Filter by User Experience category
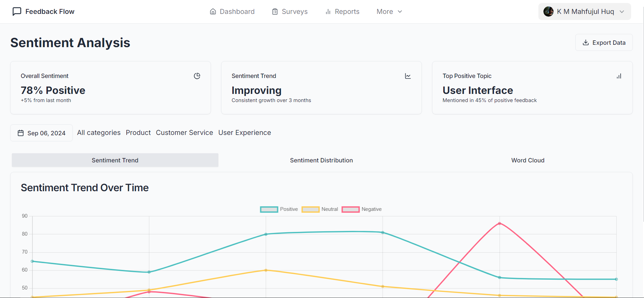Screen dimensions: 644x298 click(244, 133)
